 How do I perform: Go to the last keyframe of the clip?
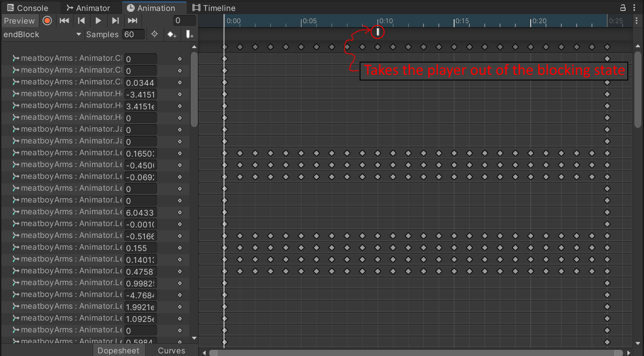pyautogui.click(x=133, y=21)
